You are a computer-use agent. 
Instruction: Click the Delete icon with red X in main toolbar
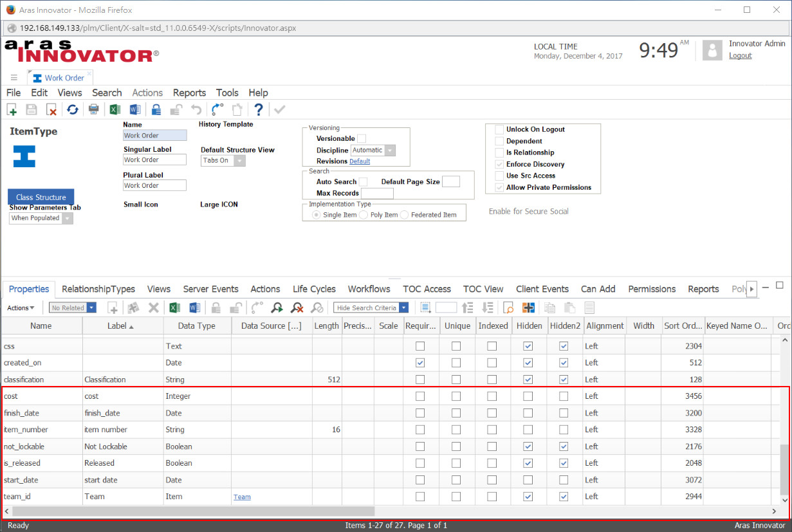click(51, 109)
